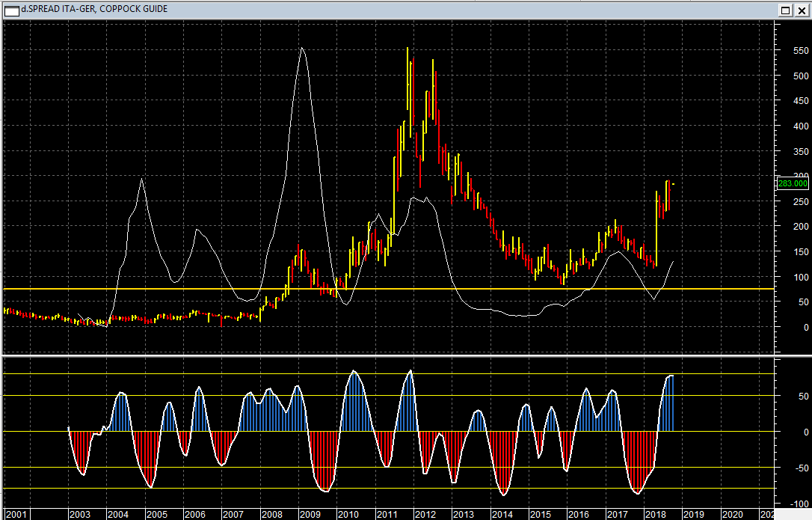Viewport: 812px width, 520px height.
Task: Click the 50 level on upper price scale
Action: (x=803, y=302)
